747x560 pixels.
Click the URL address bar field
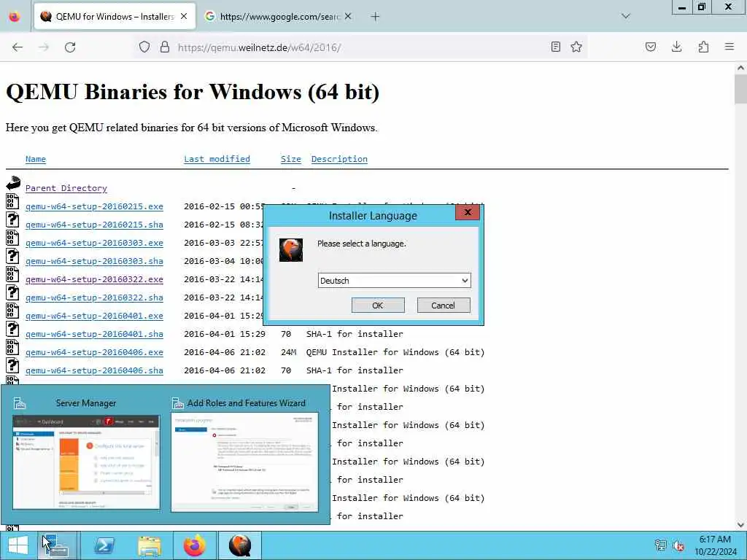click(360, 47)
